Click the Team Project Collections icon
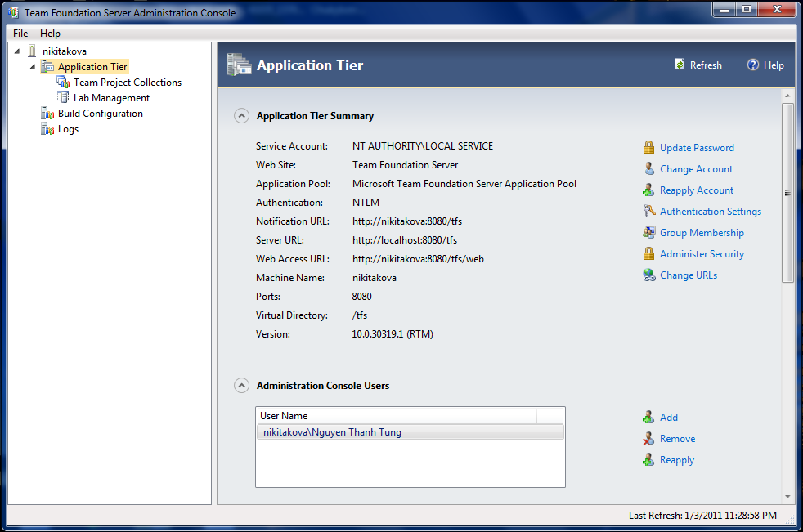 (63, 82)
